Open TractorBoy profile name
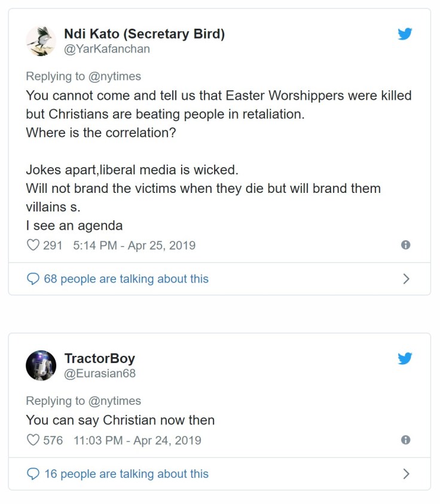The width and height of the screenshot is (440, 504). [99, 358]
